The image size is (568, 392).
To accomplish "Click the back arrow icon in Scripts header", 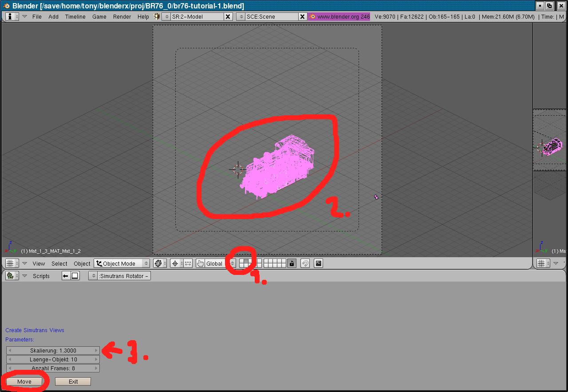I will [66, 276].
